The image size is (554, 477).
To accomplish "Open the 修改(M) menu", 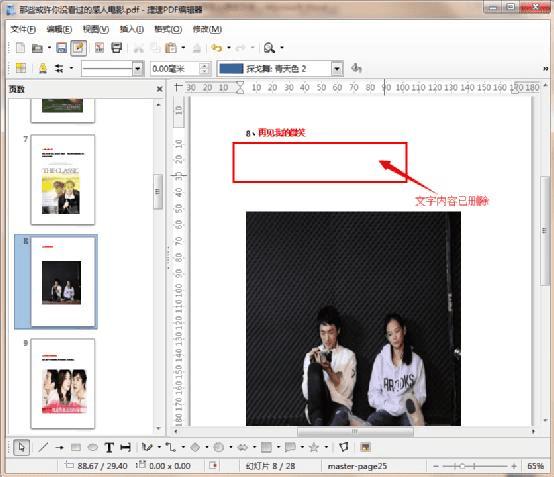I will point(207,29).
